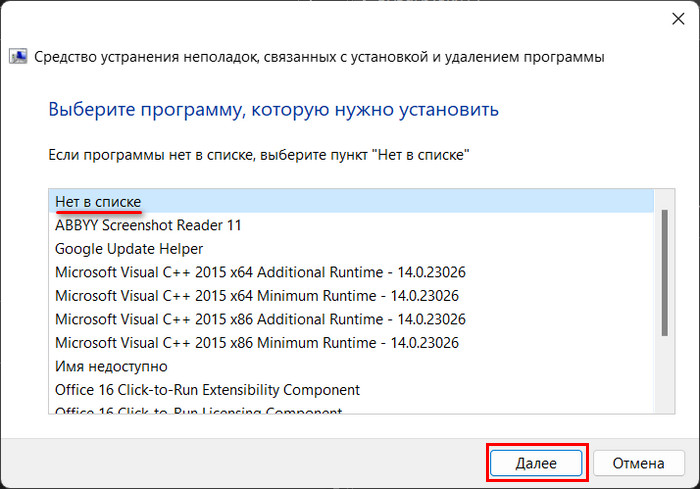This screenshot has width=700, height=489.
Task: Select Visual C++ 2015 x86 Minimum Runtime
Action: (351, 343)
